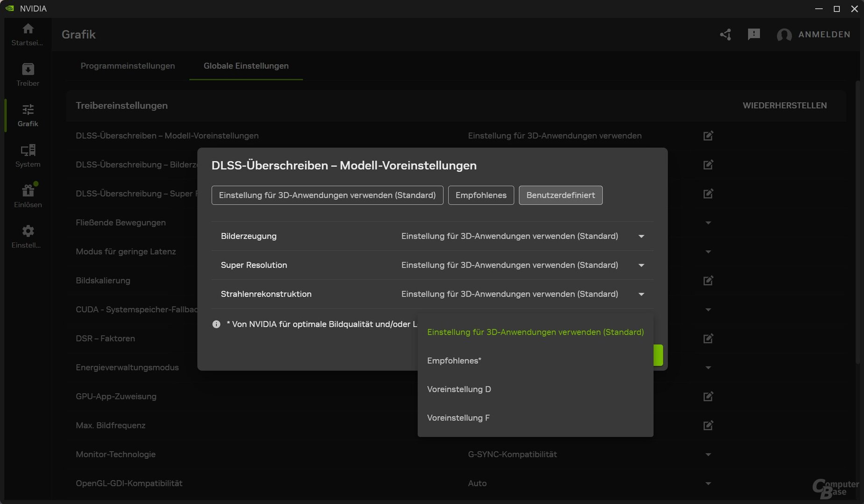The width and height of the screenshot is (864, 504).
Task: Open the Strahlenrekonstruktion dropdown arrow
Action: (x=641, y=294)
